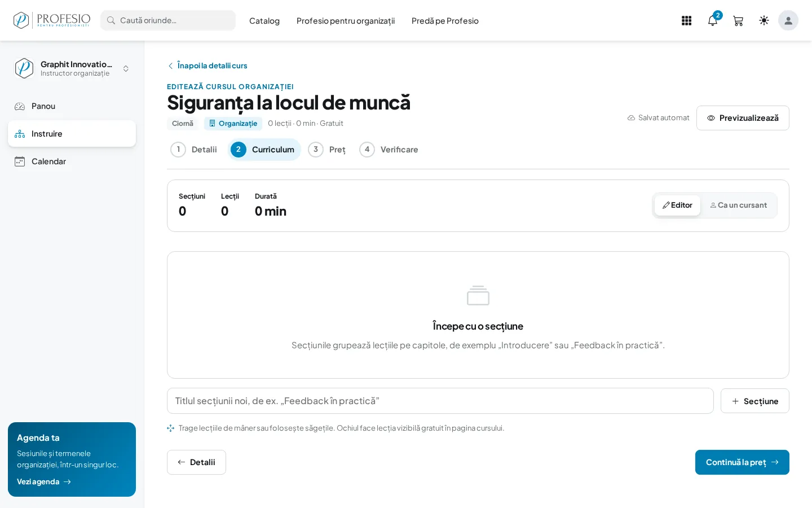
Task: Open Vezi agenda link
Action: (44, 481)
